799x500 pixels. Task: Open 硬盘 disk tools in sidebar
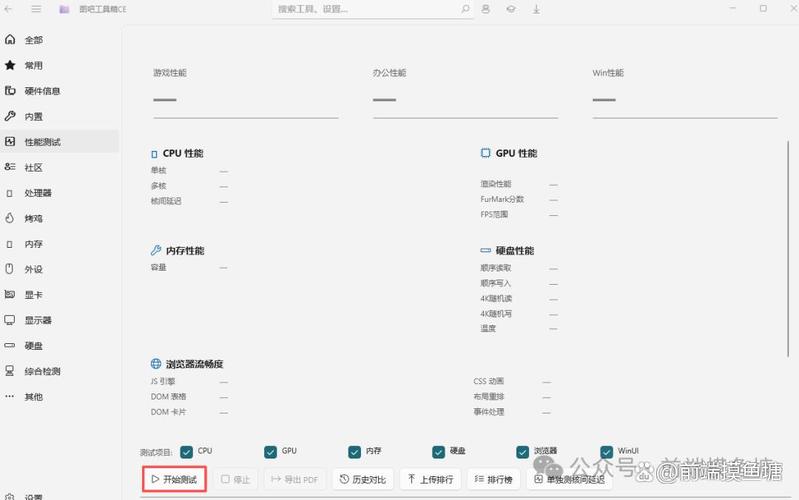click(x=60, y=346)
